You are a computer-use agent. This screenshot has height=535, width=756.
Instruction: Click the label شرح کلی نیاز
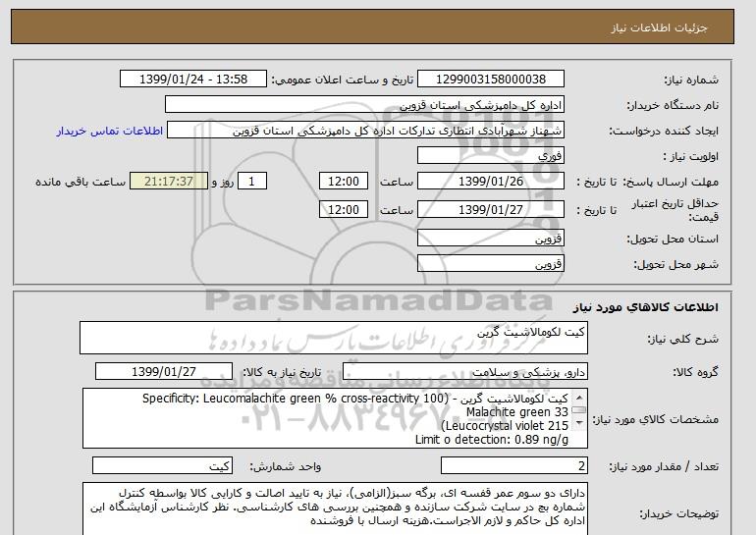[x=682, y=340]
